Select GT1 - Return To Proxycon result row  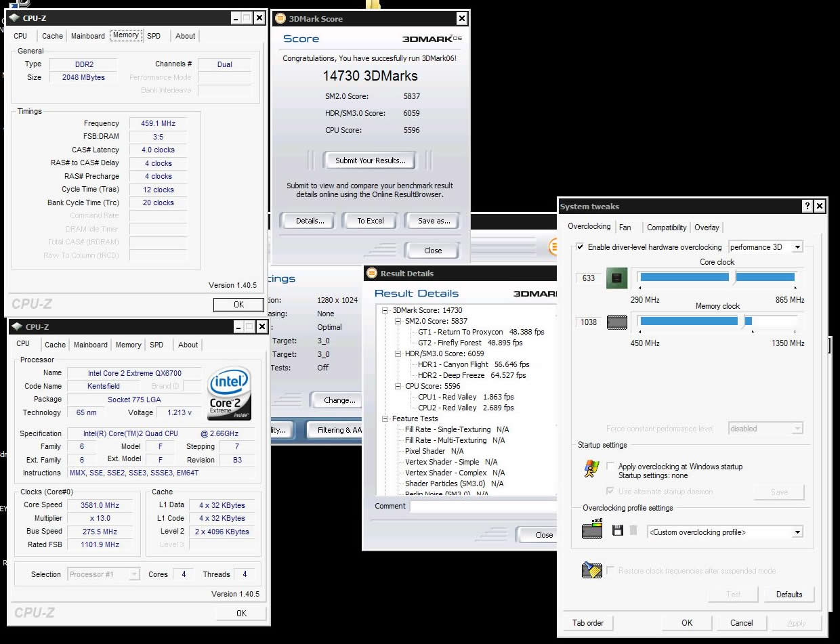(481, 332)
